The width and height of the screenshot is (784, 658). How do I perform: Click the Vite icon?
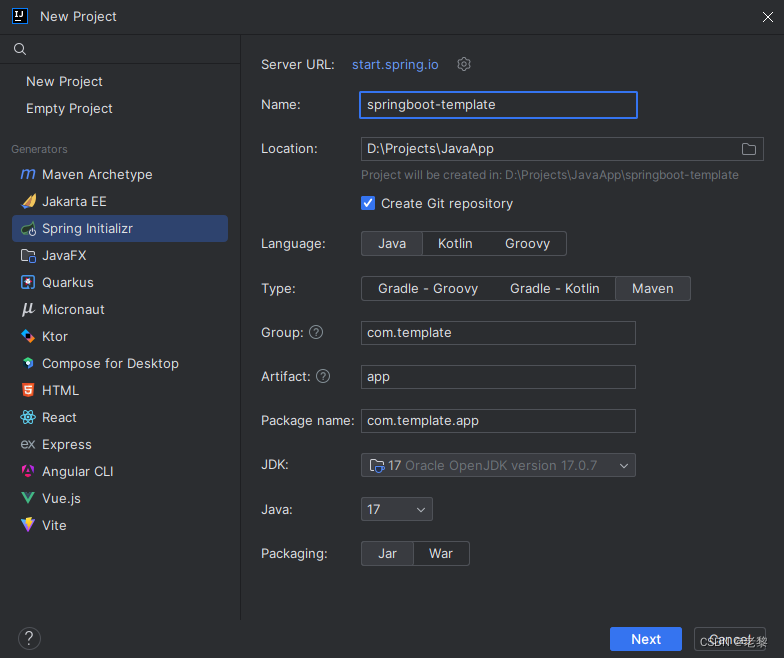coord(28,524)
